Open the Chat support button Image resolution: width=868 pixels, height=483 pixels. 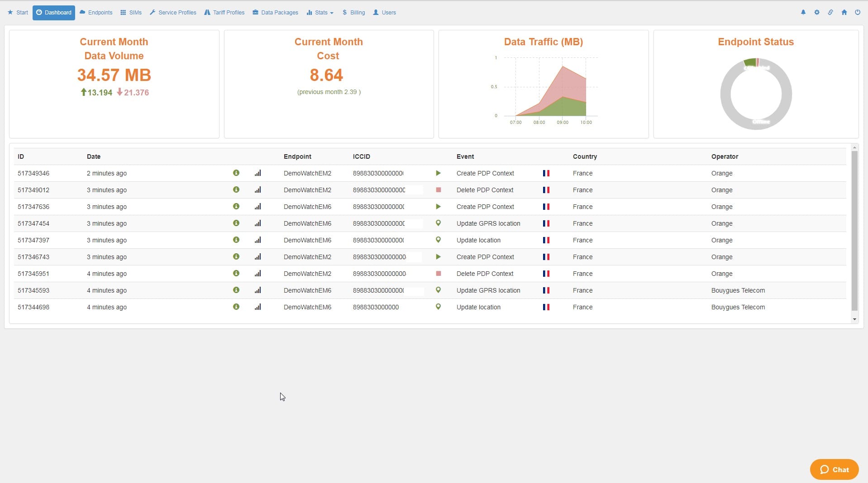coord(834,469)
